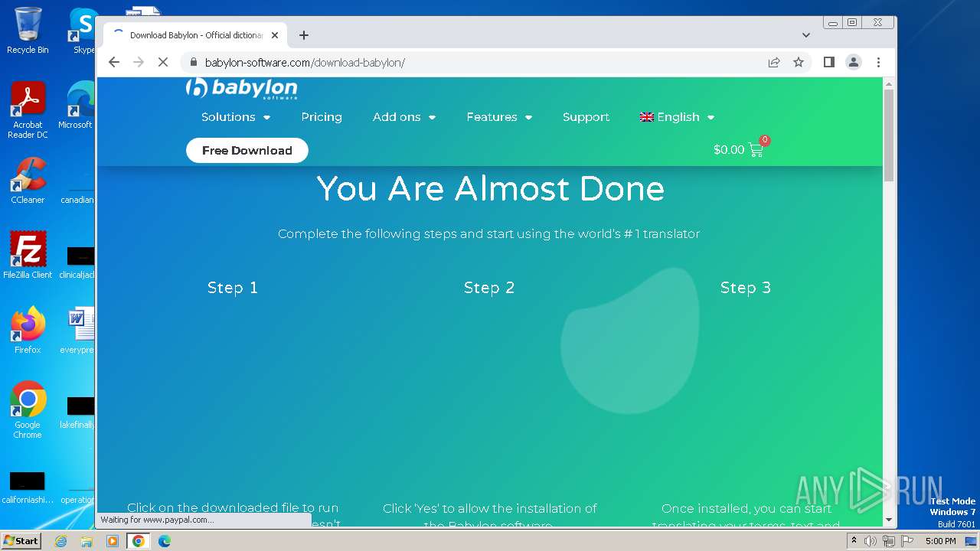Launch Acrobat Reader DC desktop shortcut
The height and width of the screenshot is (551, 980).
pyautogui.click(x=28, y=110)
